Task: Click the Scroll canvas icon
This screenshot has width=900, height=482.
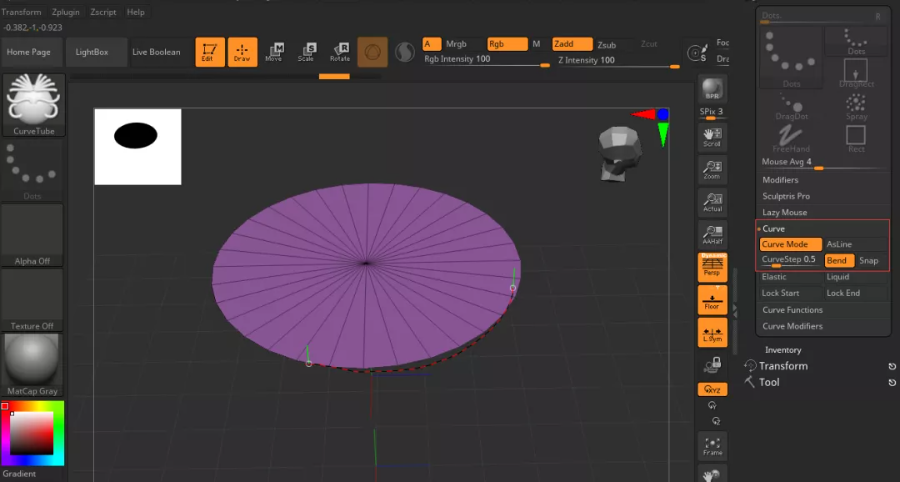Action: coord(712,138)
